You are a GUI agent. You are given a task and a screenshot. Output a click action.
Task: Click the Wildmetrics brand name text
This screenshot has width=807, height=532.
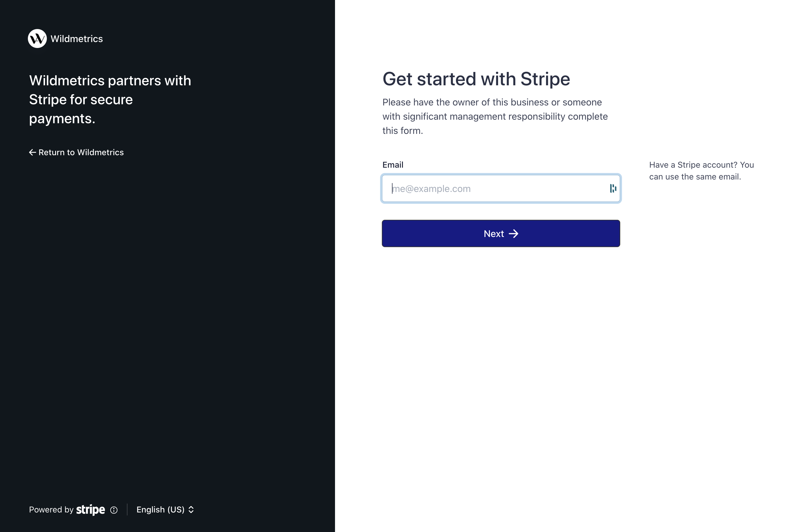click(x=77, y=39)
